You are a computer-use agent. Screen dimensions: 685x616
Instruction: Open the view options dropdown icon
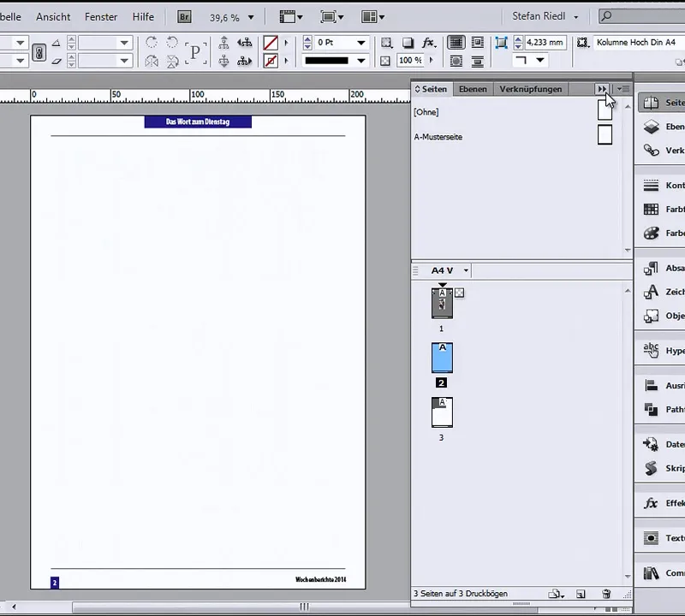pos(291,17)
